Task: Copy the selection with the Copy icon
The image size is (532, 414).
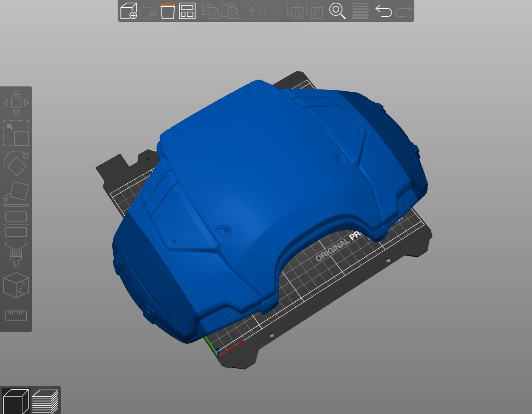Action: 210,11
